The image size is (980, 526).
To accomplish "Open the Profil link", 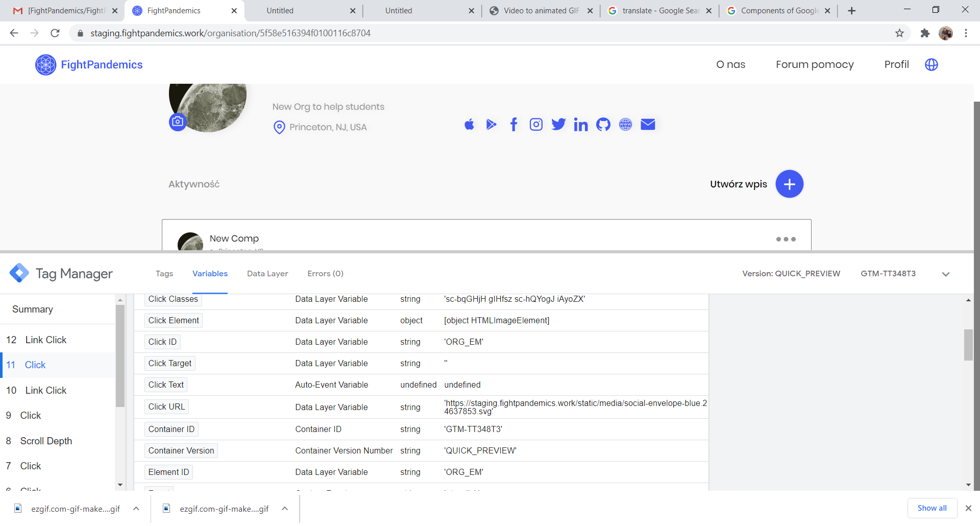I will point(896,64).
